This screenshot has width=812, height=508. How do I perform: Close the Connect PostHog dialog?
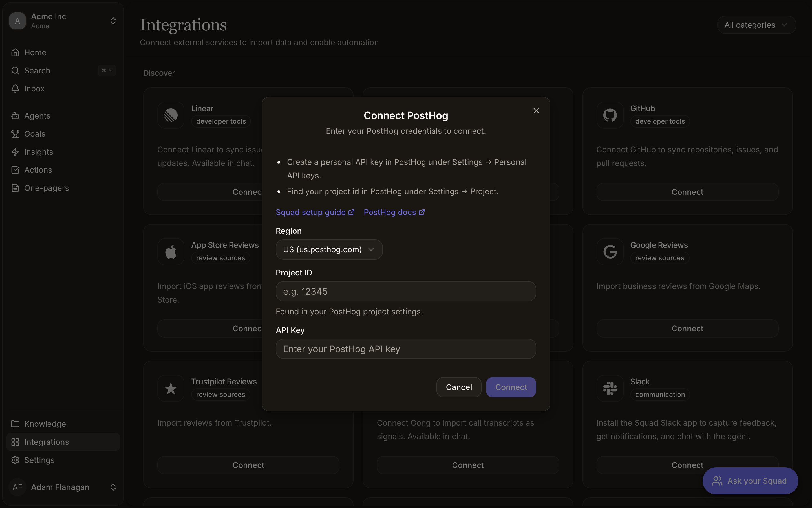tap(536, 111)
